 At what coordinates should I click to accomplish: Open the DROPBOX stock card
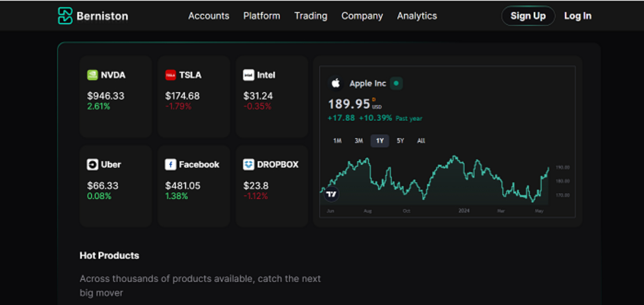click(x=272, y=186)
